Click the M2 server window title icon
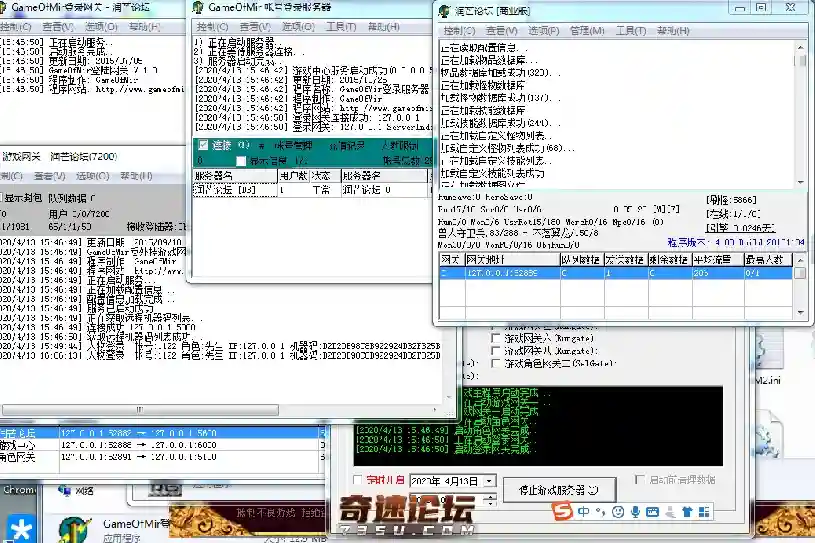This screenshot has width=815, height=543. tap(444, 11)
